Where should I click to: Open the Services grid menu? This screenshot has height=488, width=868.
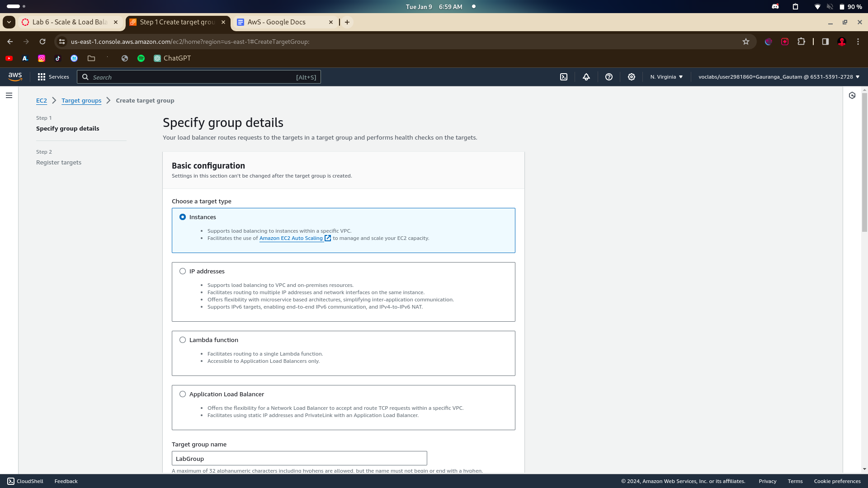click(x=53, y=77)
